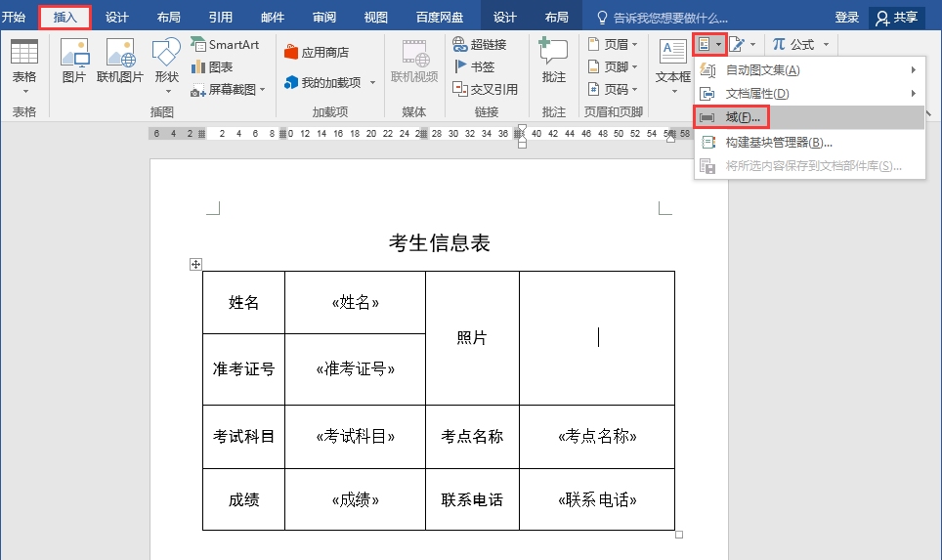
Task: Open the 文本框 text box gallery
Action: pyautogui.click(x=673, y=65)
